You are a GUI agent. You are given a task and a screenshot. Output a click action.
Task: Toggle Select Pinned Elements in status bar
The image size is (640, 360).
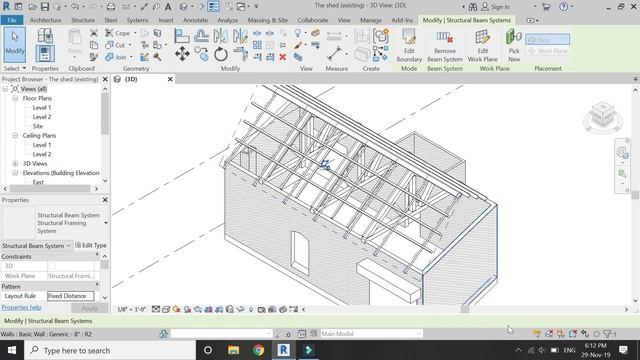click(x=561, y=334)
